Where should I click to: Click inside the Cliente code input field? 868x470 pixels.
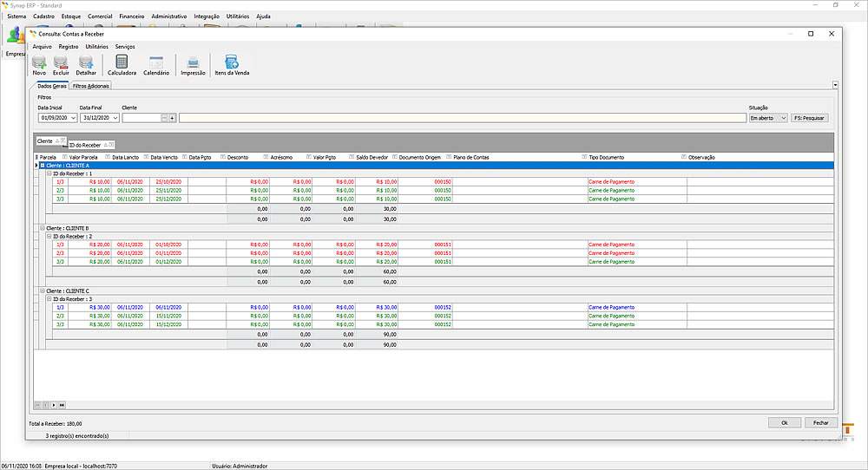(141, 118)
